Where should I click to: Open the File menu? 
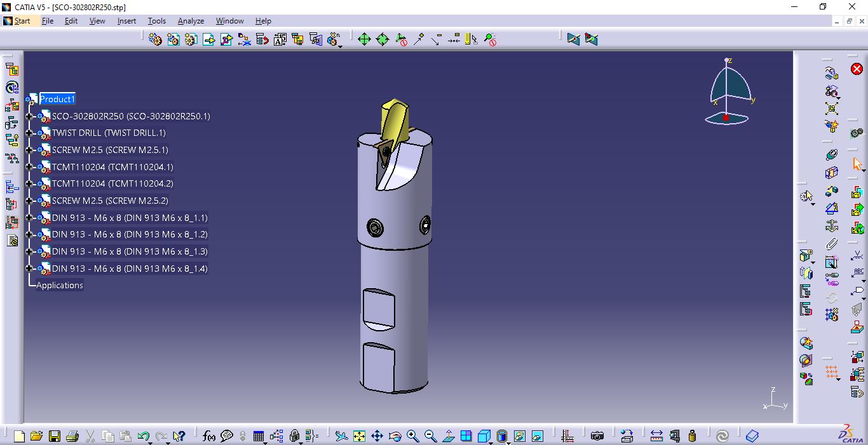[48, 21]
